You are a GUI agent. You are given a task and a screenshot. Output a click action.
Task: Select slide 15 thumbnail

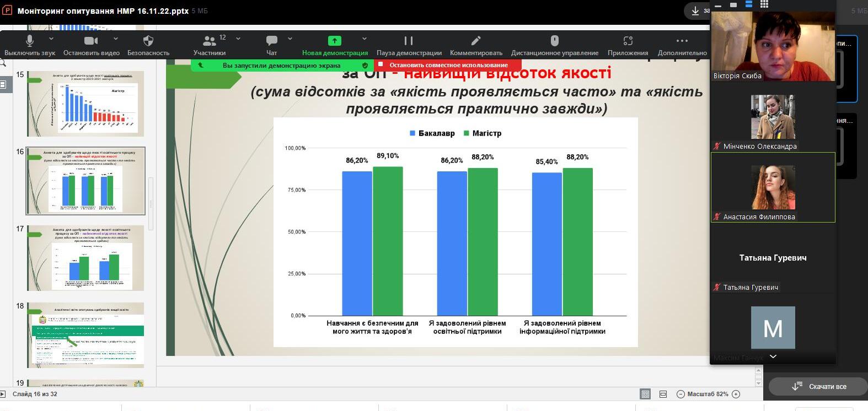[x=85, y=104]
